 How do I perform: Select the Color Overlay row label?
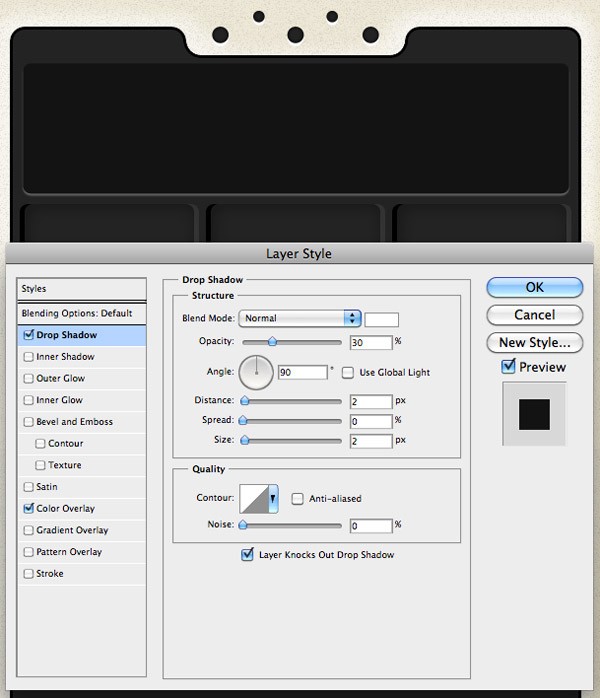pos(65,508)
